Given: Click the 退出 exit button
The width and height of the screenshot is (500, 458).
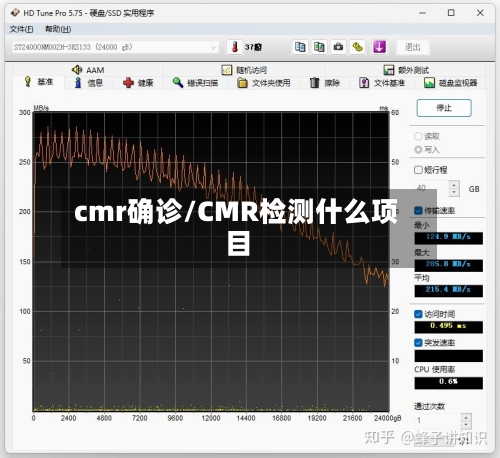Looking at the screenshot, I should pyautogui.click(x=412, y=47).
